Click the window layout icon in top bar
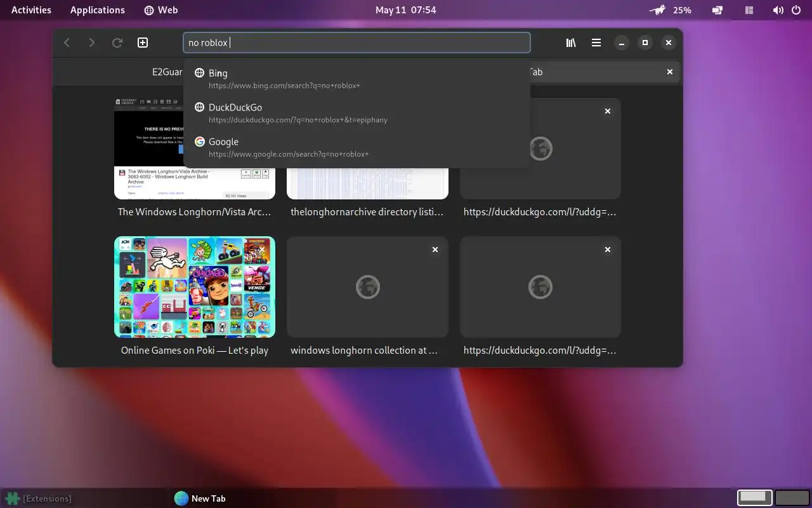The width and height of the screenshot is (812, 508). point(749,10)
